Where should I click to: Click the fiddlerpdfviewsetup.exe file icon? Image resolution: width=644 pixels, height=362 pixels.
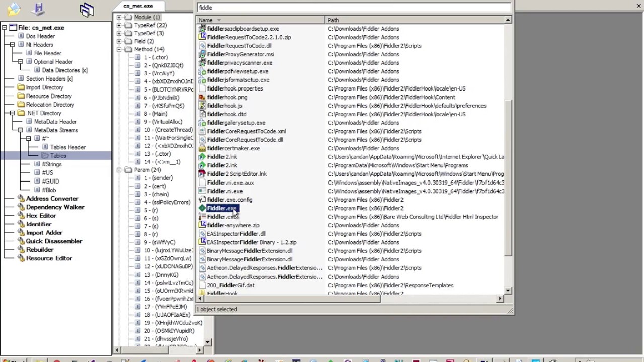pyautogui.click(x=202, y=71)
